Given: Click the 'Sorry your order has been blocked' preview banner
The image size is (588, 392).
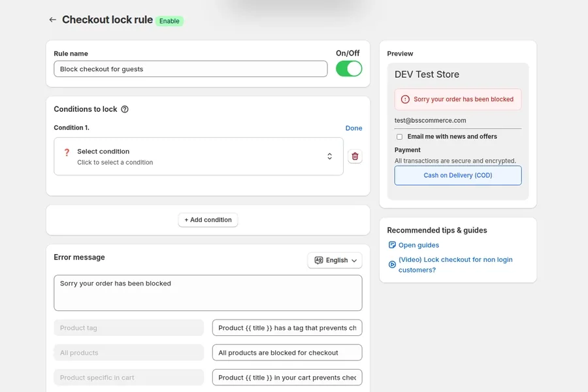Looking at the screenshot, I should click(458, 99).
